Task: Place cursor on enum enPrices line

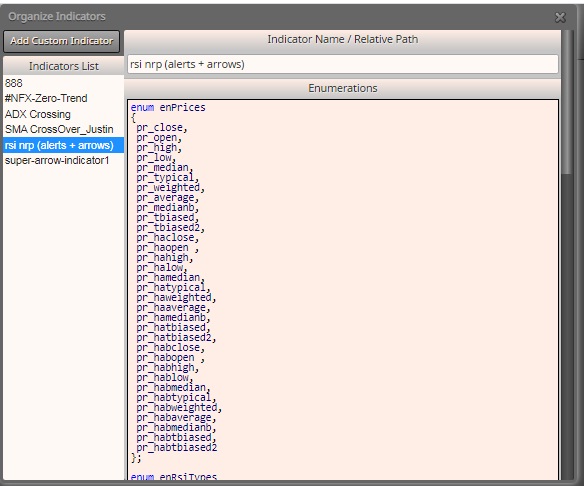Action: point(168,108)
